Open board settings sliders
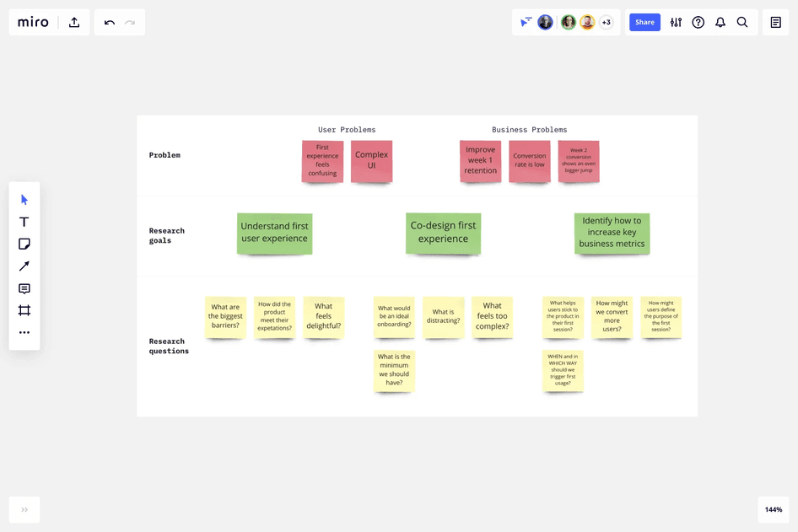Viewport: 798px width, 532px height. coord(676,22)
